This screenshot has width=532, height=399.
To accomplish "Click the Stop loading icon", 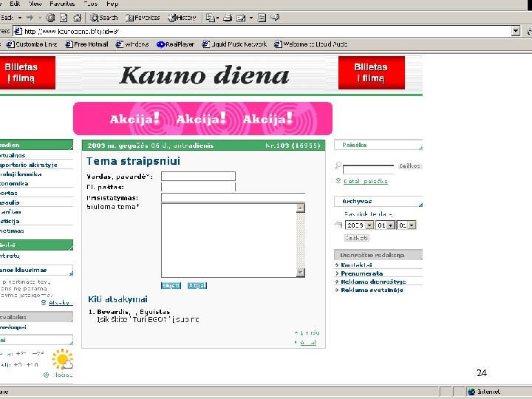I will coord(50,18).
